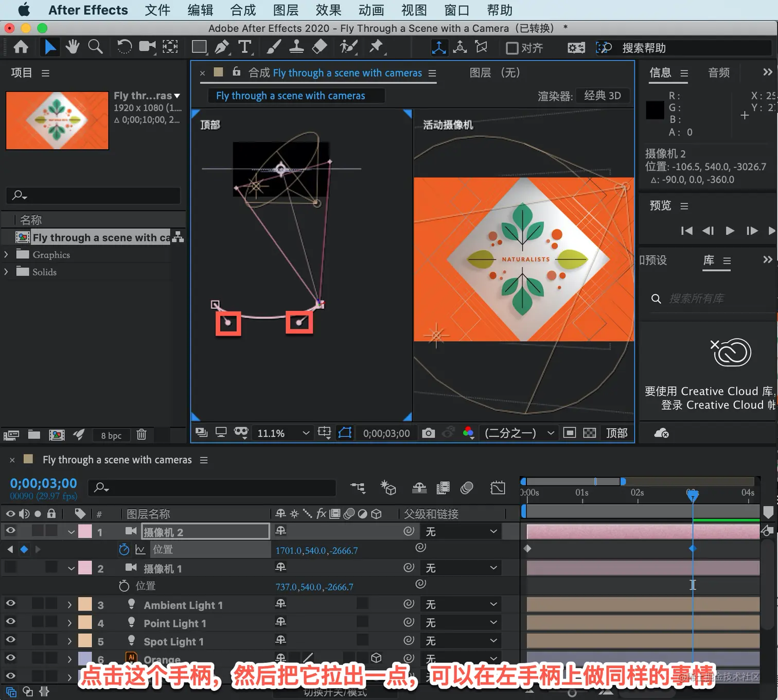Select the Horizontal Type tool

(x=245, y=47)
